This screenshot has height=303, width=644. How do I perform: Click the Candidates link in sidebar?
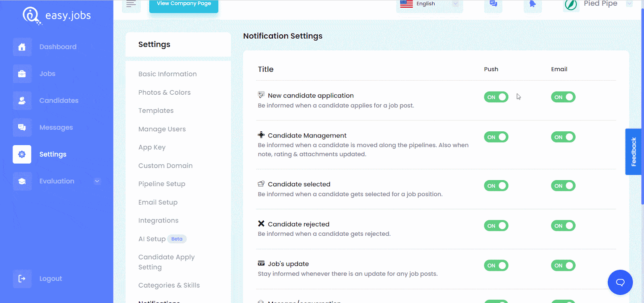(59, 100)
